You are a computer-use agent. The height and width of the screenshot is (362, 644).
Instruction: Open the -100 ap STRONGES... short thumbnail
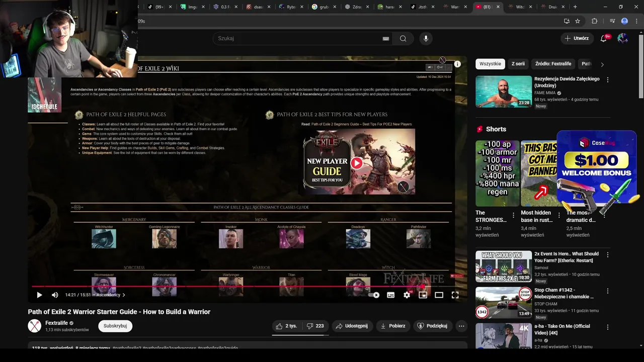click(497, 173)
